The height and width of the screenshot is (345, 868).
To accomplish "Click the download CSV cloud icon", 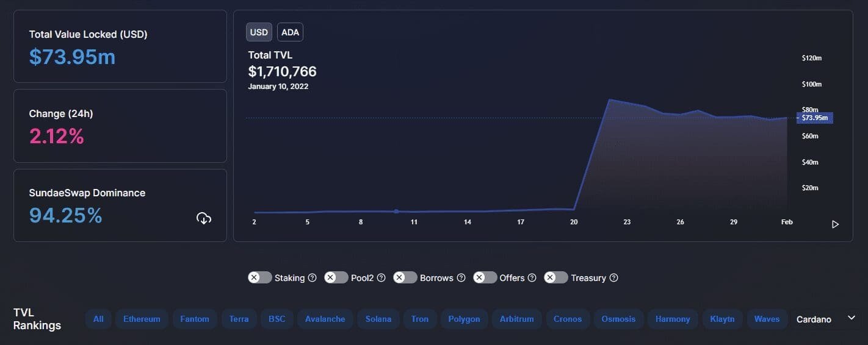I will (x=204, y=218).
